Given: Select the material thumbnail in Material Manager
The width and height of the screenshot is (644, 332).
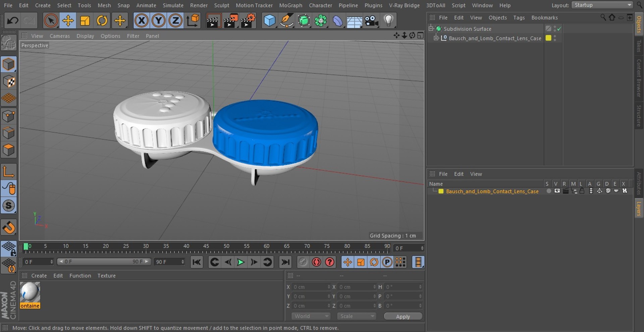Looking at the screenshot, I should pyautogui.click(x=30, y=292).
